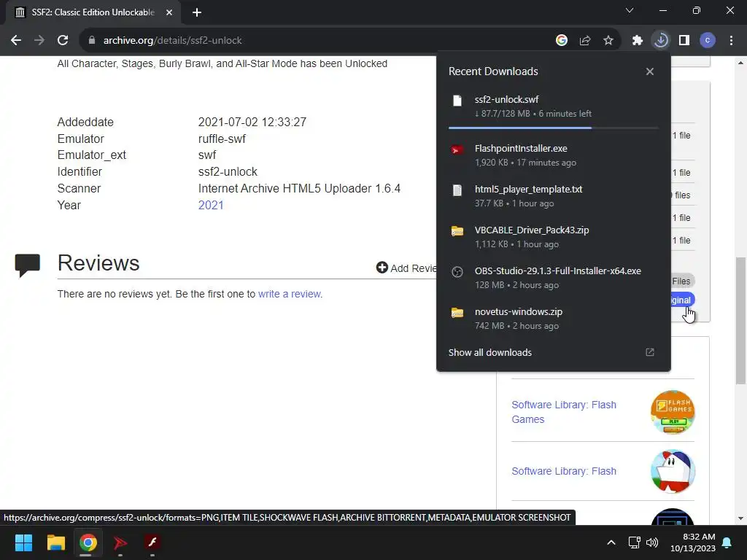
Task: Close the SSF2 Classic Edition tab
Action: tap(169, 12)
